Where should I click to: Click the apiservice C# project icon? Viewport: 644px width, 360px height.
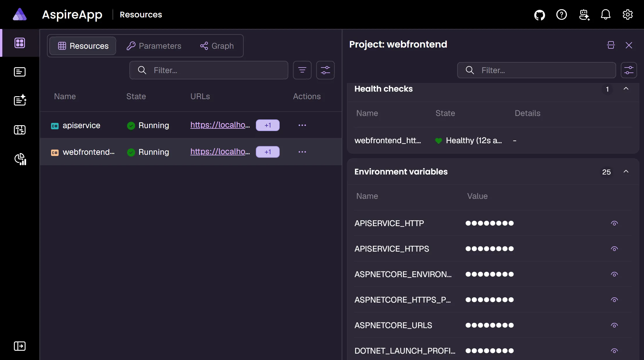point(55,126)
